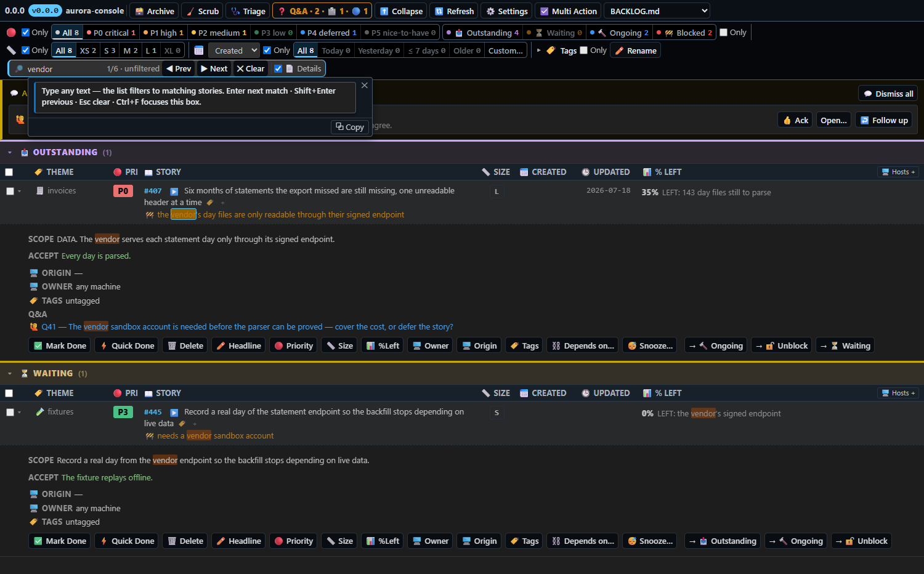
Task: Collapse the OUTSTANDING section
Action: coord(10,153)
